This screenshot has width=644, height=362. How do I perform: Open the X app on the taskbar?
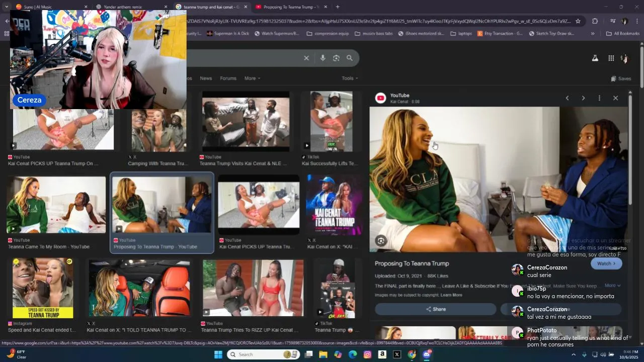[397, 354]
